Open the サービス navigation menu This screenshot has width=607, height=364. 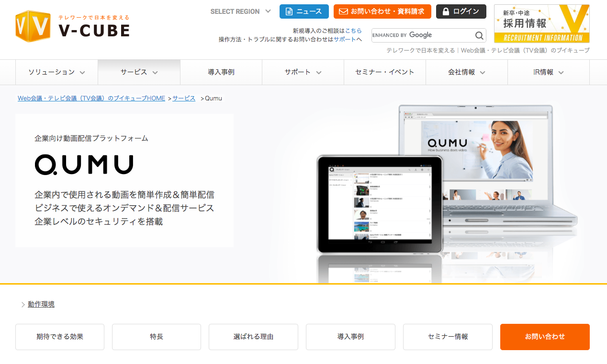click(139, 72)
